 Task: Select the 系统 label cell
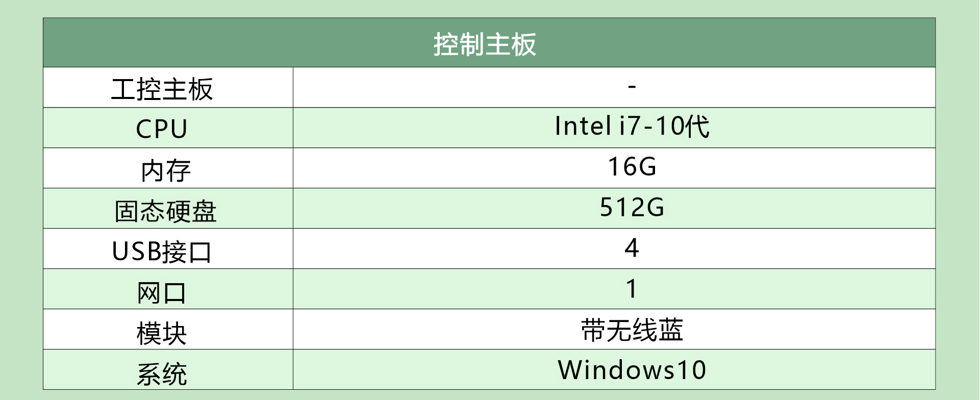click(162, 373)
